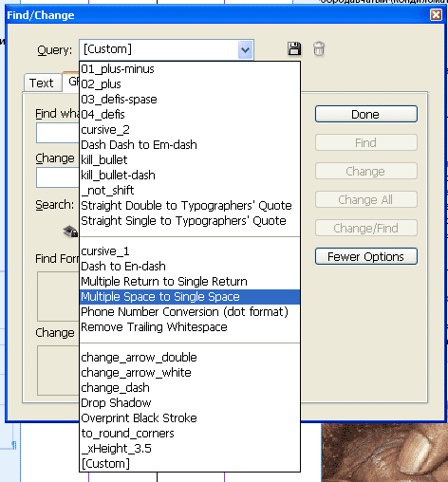Image resolution: width=448 pixels, height=482 pixels.
Task: Click the locked layers icon below Search
Action: click(70, 232)
